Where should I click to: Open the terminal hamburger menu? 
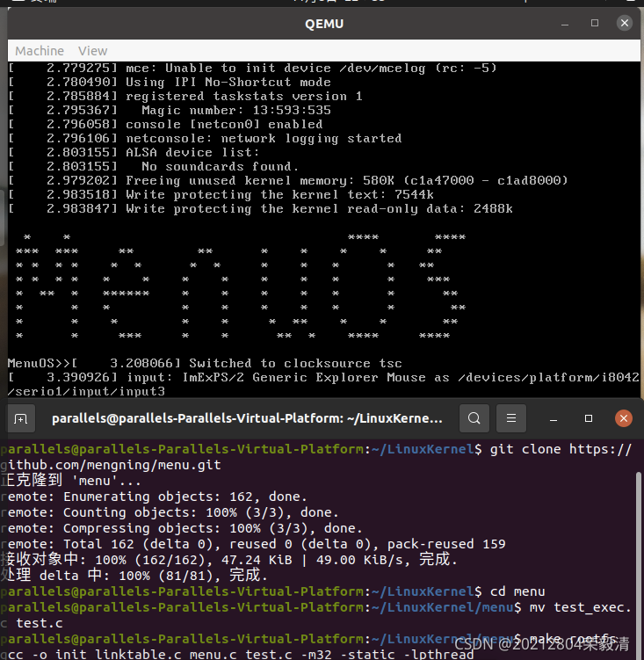(511, 418)
